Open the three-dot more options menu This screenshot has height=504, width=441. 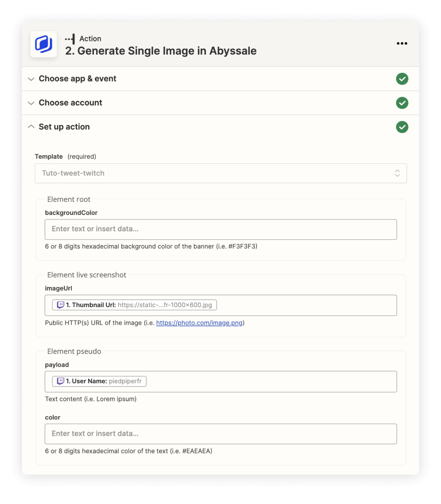402,43
